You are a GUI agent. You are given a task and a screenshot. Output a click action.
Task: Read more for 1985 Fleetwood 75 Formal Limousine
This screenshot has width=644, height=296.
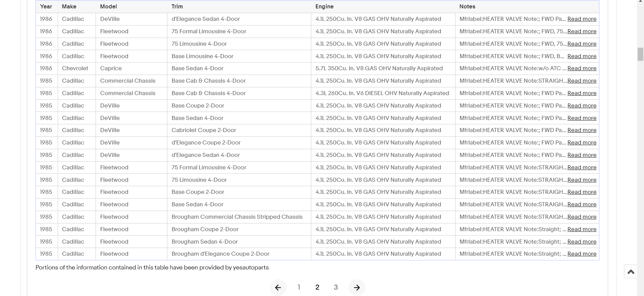coord(582,168)
